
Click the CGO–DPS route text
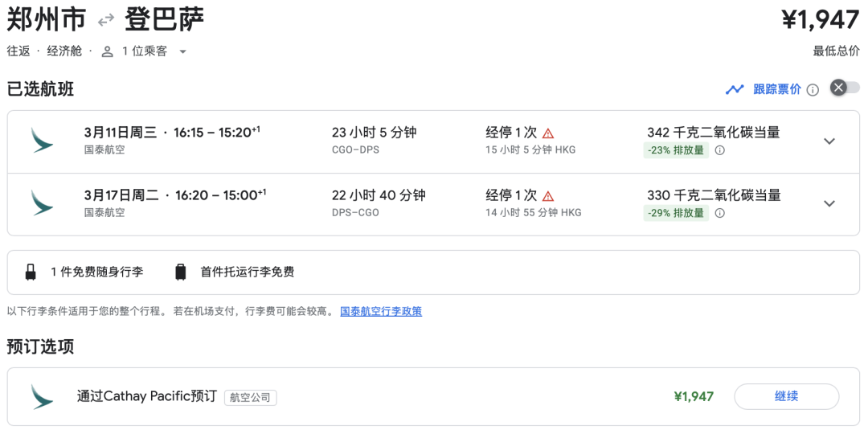pos(355,150)
